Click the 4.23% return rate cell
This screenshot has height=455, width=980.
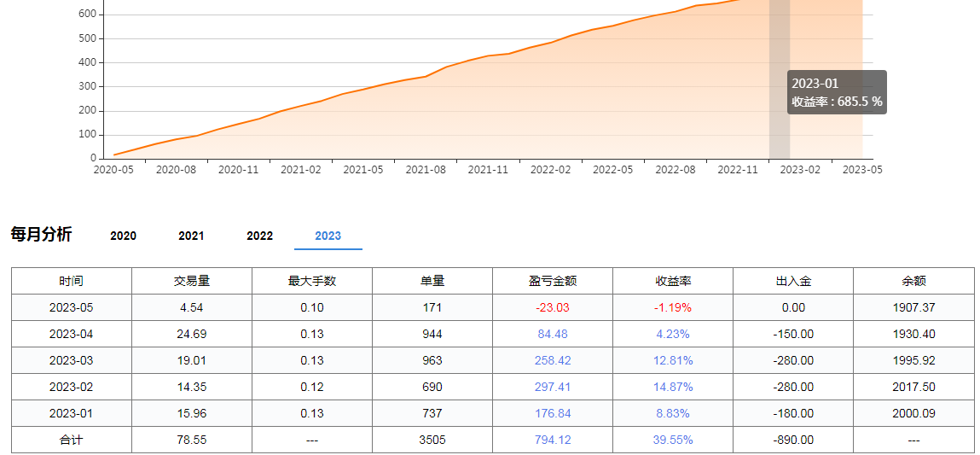point(672,334)
